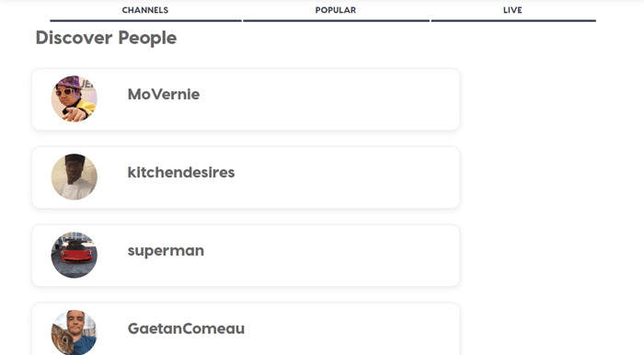Click blank right area of GaetanComeau card

(349, 329)
